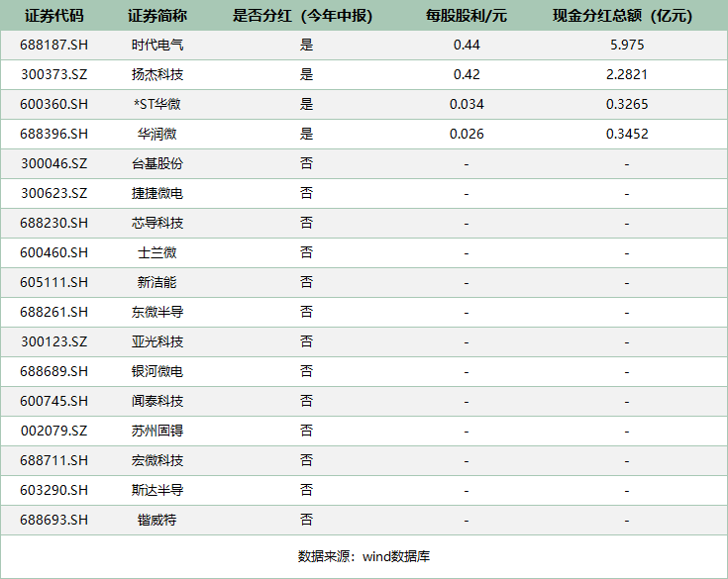
Task: Select the code 300123.SZ
Action: point(53,341)
